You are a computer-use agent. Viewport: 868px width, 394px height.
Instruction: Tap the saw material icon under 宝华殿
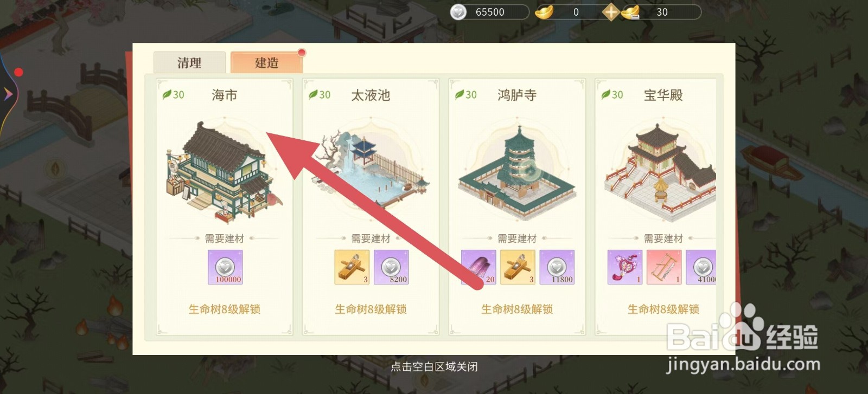664,267
